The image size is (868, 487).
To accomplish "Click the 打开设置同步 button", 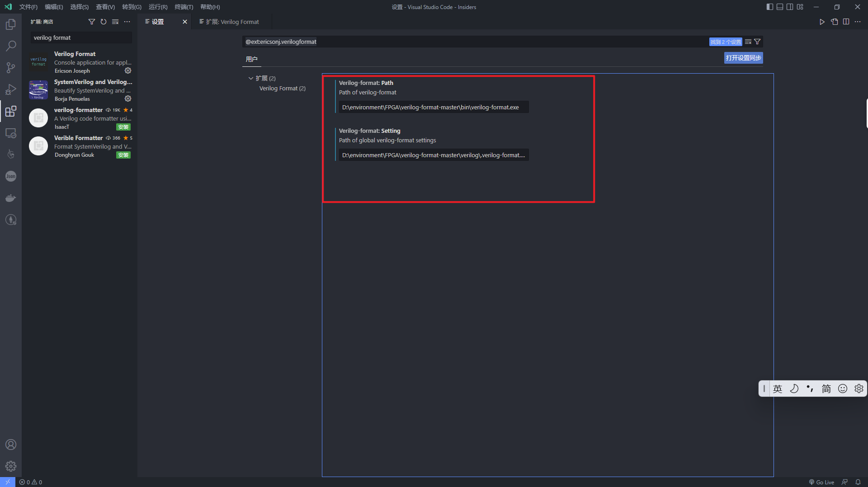I will (743, 57).
